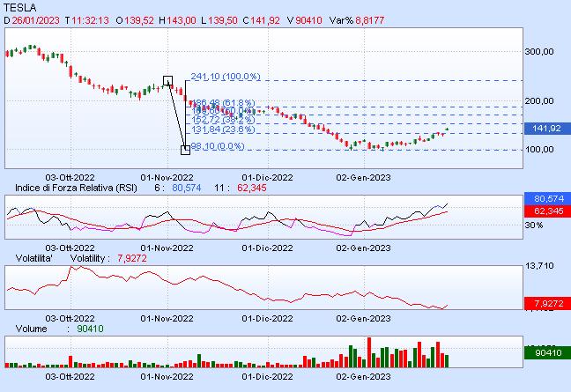
Task: Select the date 26/01/2023 in header
Action: click(x=35, y=20)
